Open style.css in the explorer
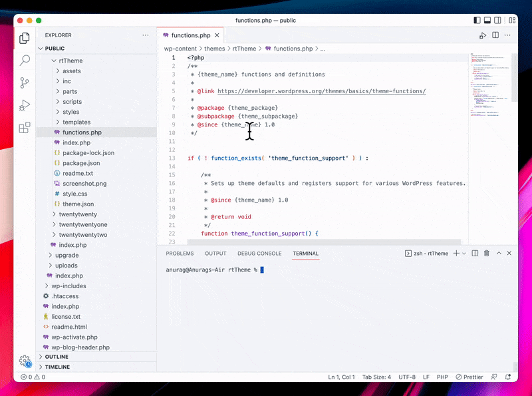Screen dimensions: 532x396 click(74, 194)
